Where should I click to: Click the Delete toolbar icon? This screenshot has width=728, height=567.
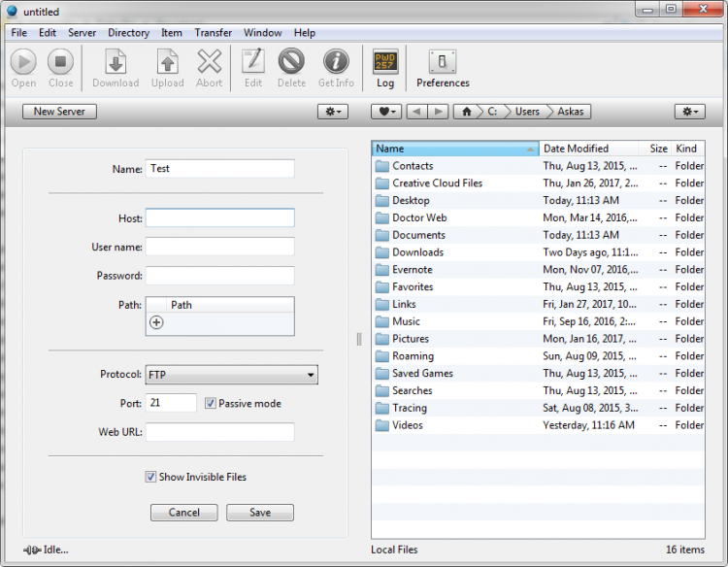(291, 62)
